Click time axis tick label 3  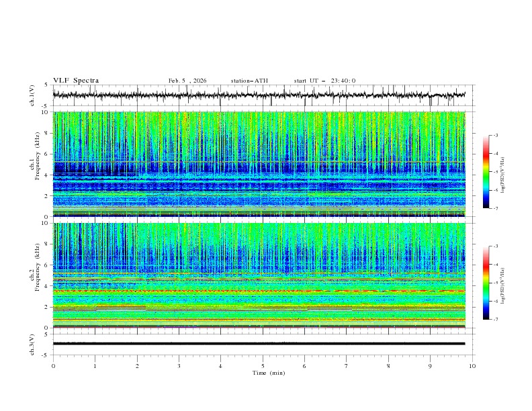click(179, 366)
